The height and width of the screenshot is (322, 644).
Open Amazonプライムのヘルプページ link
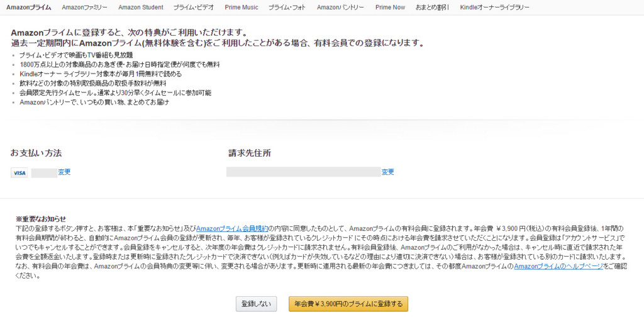(x=558, y=267)
